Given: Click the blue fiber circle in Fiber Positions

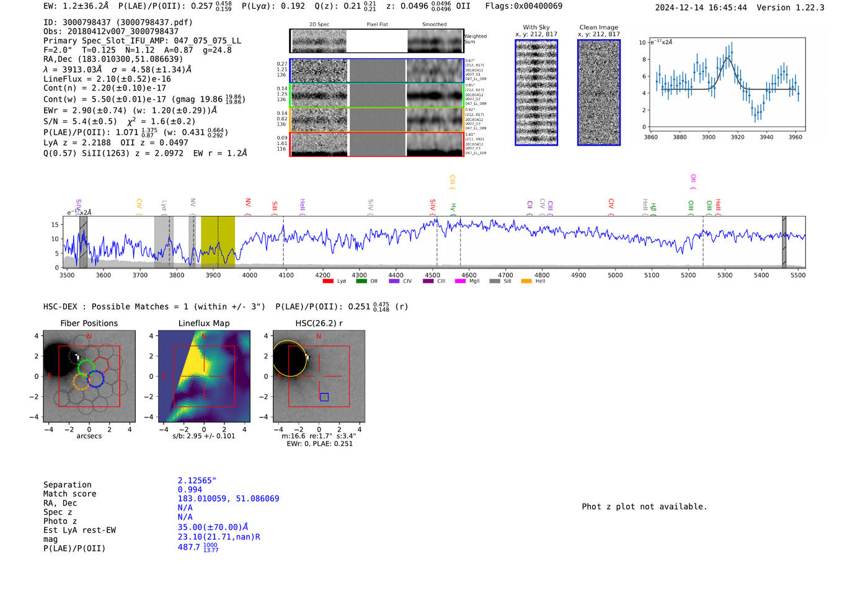Looking at the screenshot, I should [95, 379].
